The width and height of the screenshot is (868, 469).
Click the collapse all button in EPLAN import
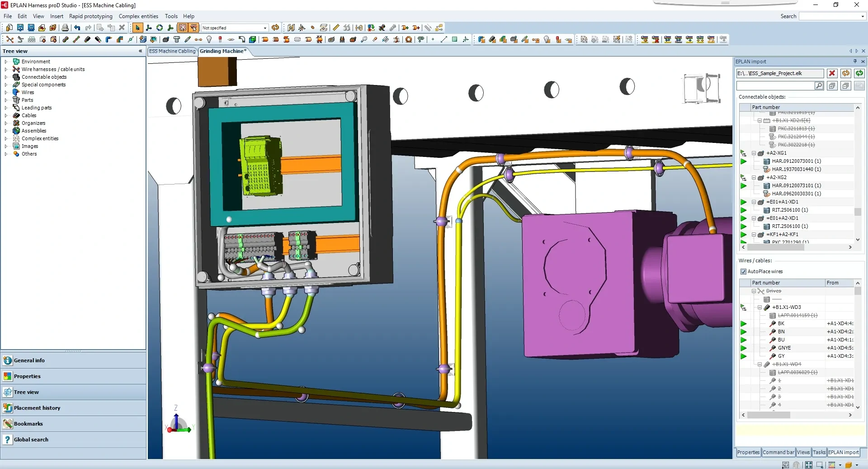[x=845, y=85]
